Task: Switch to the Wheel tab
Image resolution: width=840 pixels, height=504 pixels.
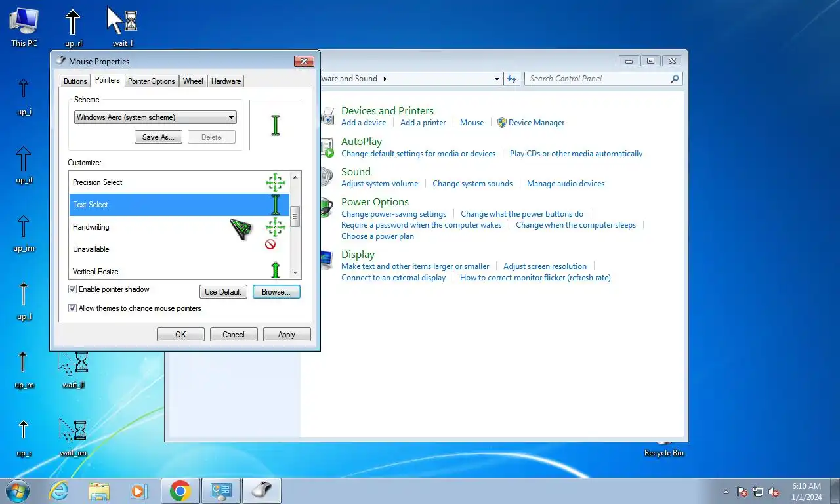Action: (193, 81)
